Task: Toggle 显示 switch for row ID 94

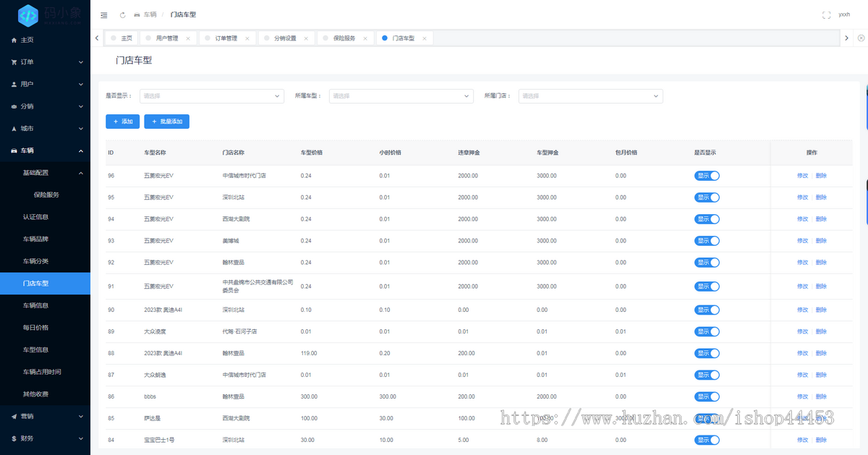Action: (707, 219)
